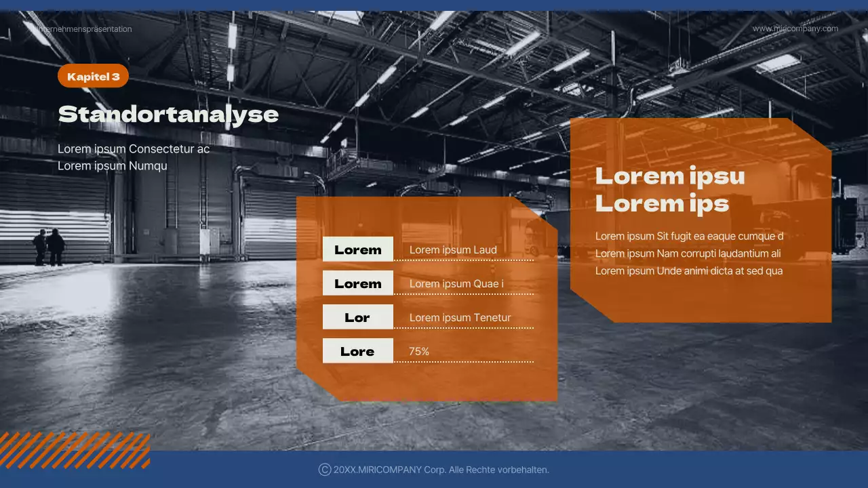Click the footer rights reserved text
This screenshot has height=488, width=868.
(x=440, y=469)
